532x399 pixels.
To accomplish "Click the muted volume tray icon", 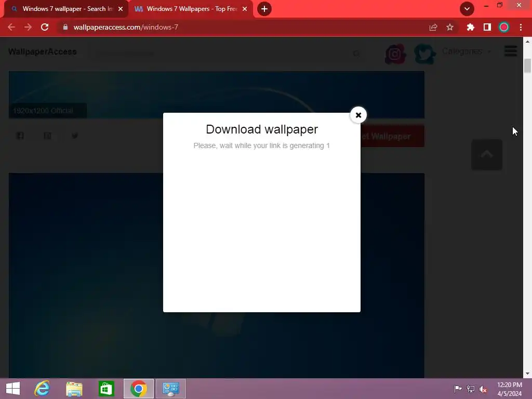I will tap(483, 389).
